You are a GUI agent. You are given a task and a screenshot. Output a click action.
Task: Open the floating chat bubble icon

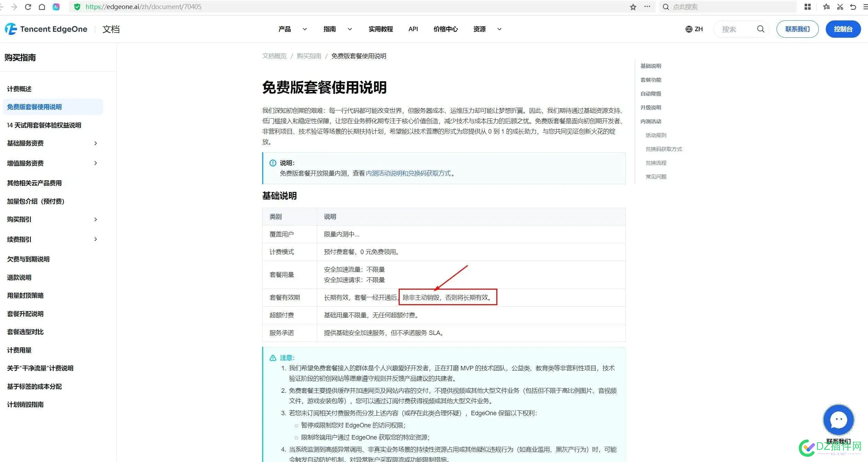(x=838, y=420)
